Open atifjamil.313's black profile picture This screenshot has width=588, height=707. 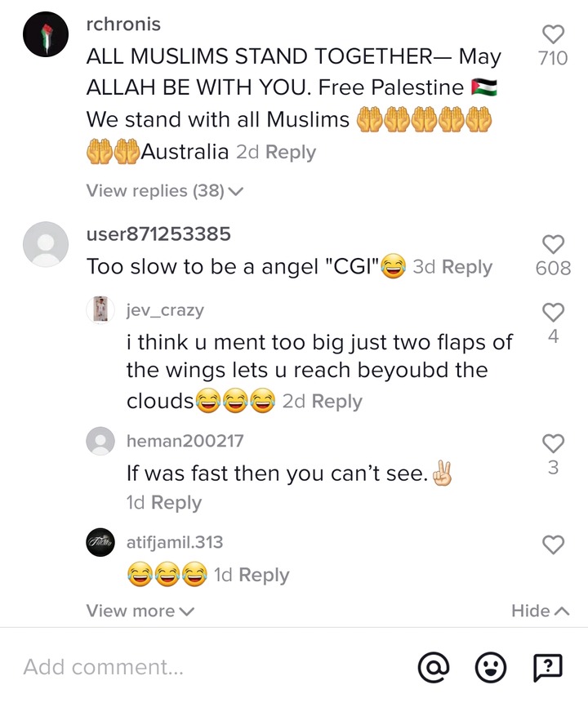click(x=100, y=542)
